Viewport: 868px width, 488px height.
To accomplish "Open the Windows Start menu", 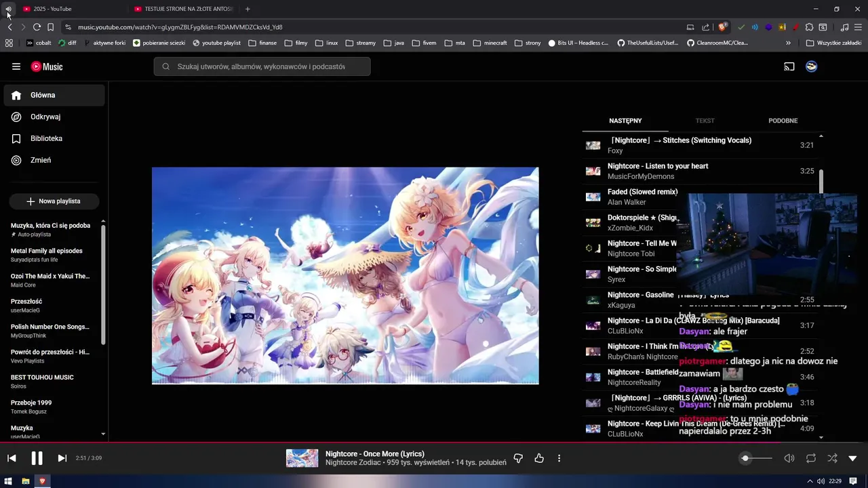I will [9, 481].
